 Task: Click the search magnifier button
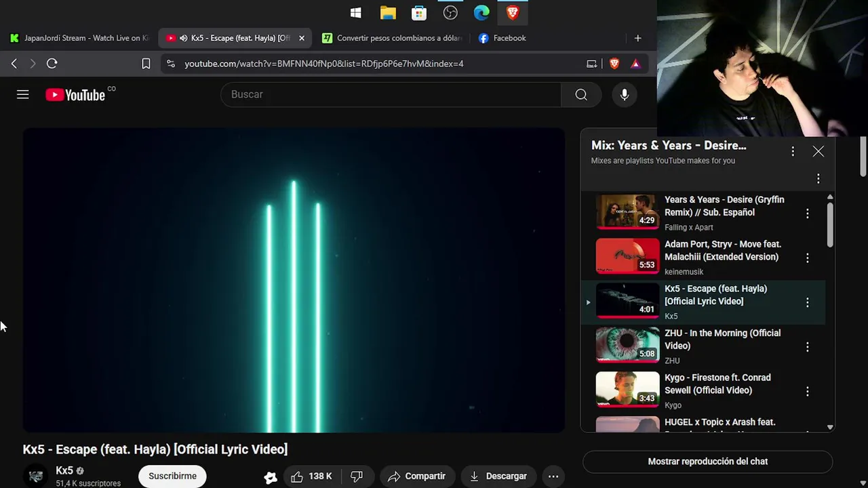(581, 95)
